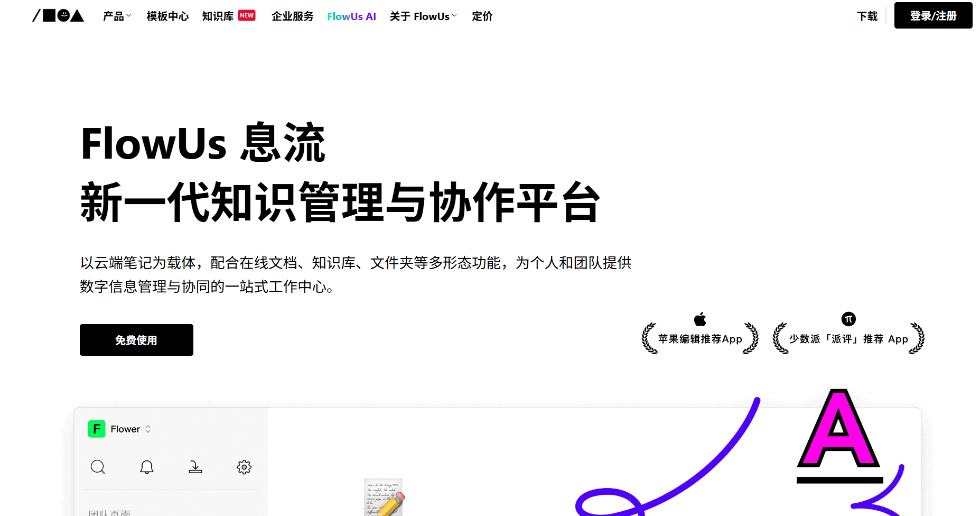Click the chevron next to 关于 FlowUs
980x516 pixels.
click(454, 16)
